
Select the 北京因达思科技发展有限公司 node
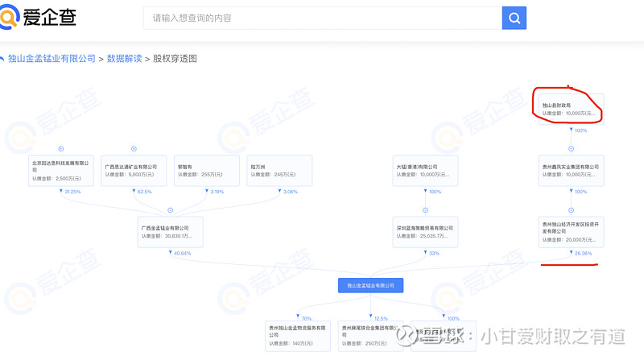click(61, 171)
